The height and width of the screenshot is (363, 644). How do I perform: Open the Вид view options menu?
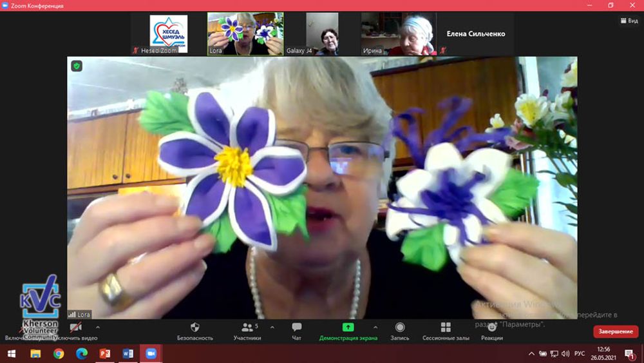pos(629,21)
